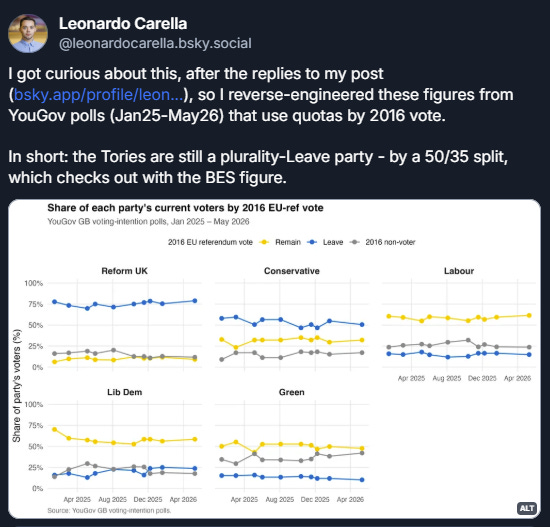The width and height of the screenshot is (550, 527).
Task: Click the Leonardo Carella display name
Action: [x=123, y=24]
